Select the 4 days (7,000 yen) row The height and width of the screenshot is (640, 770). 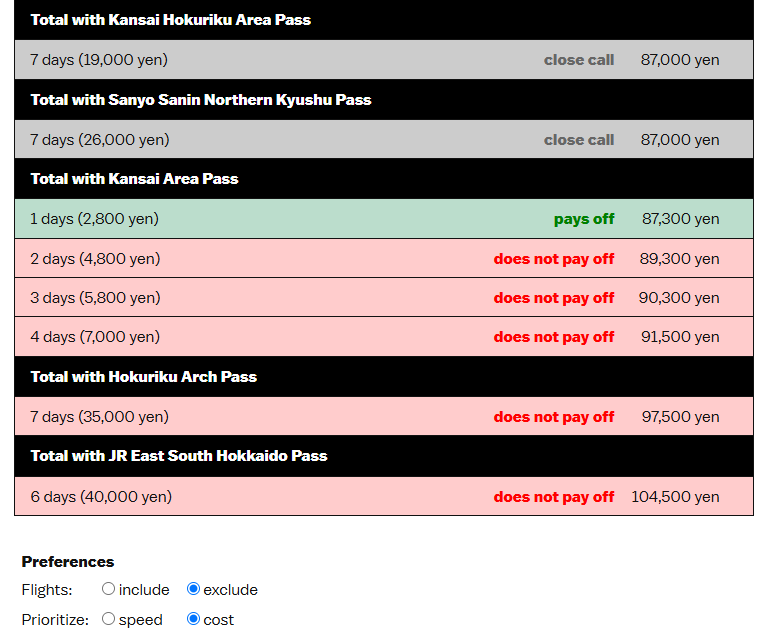coord(384,337)
